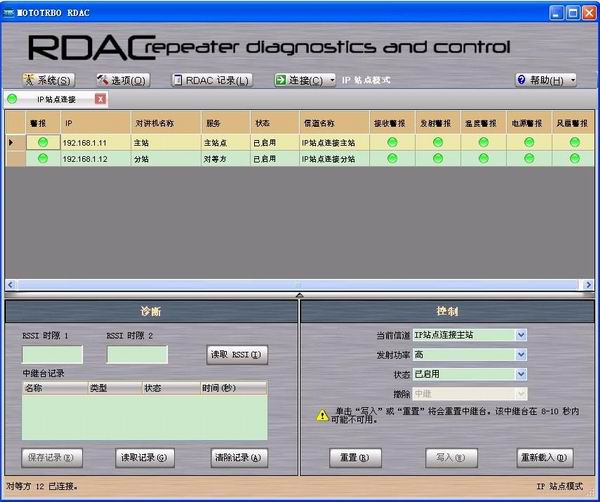Expand the 状态 dropdown in control panel
Image resolution: width=600 pixels, height=502 pixels.
click(521, 374)
